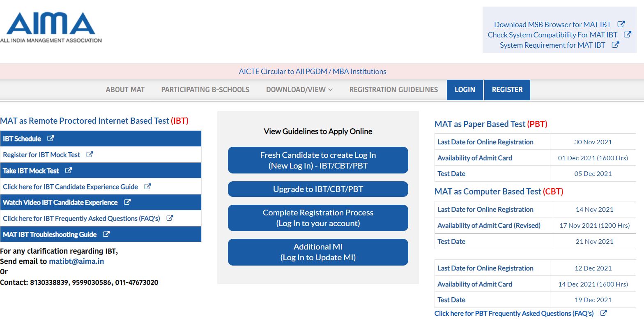Click the matibt@aima.in email link
Screen dimensions: 644x319
76,261
